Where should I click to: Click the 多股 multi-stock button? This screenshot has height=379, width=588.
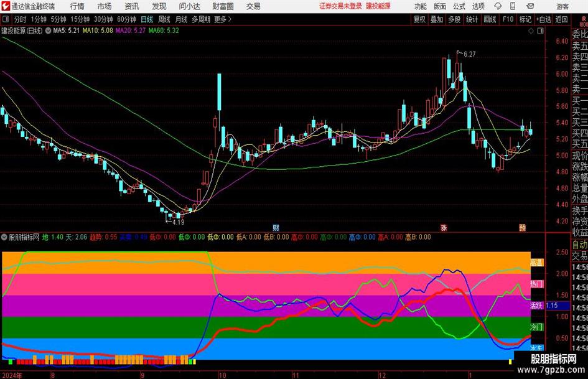[x=454, y=19]
